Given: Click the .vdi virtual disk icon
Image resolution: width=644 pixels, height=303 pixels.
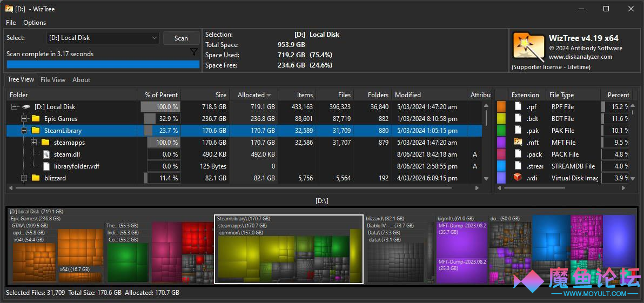Looking at the screenshot, I should click(518, 178).
